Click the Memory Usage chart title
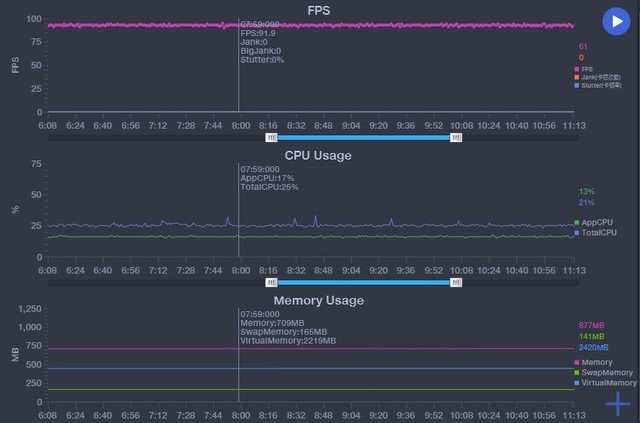Screen dimensions: 640x423 tap(318, 300)
